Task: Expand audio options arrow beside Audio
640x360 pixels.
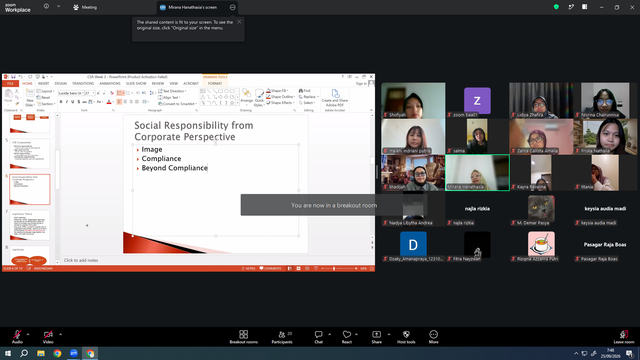Action: (x=28, y=334)
